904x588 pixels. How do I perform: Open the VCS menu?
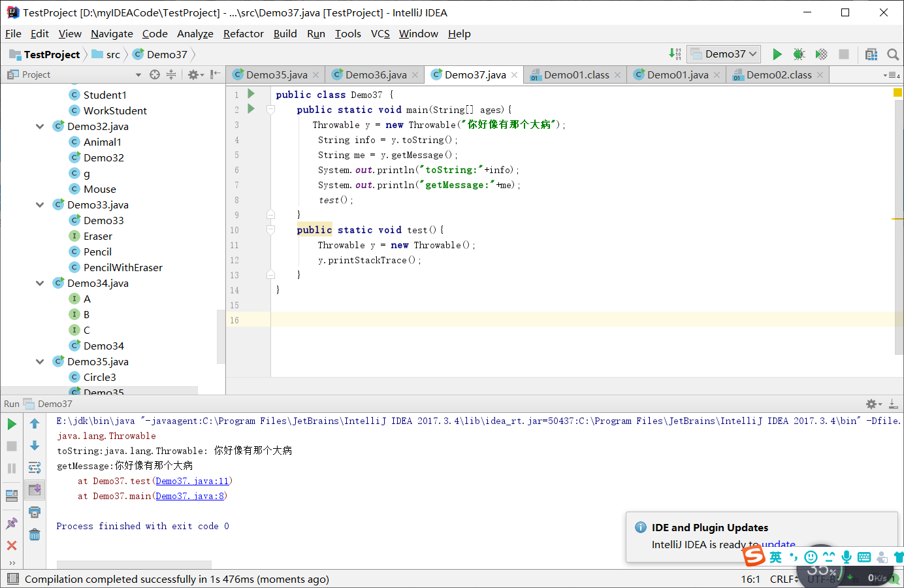tap(380, 34)
